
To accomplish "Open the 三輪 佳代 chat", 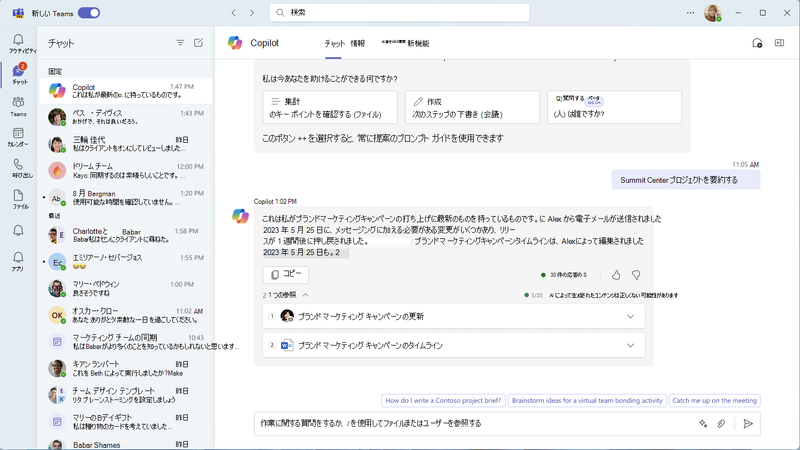I will pos(126,143).
